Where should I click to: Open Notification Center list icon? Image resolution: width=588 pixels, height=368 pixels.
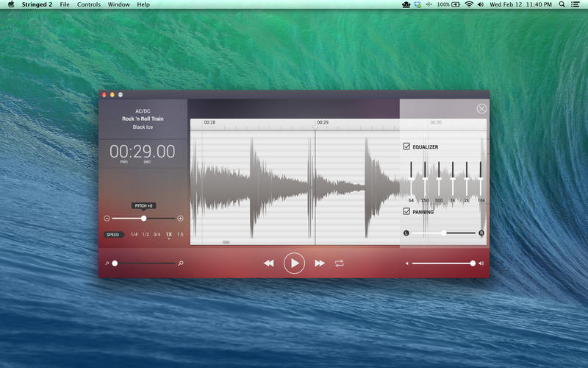[x=575, y=4]
